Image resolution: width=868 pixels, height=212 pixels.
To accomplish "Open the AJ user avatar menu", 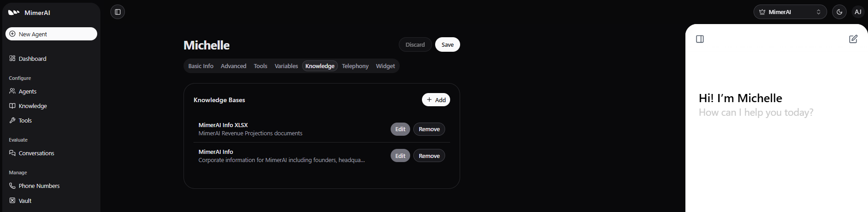I will (x=858, y=12).
